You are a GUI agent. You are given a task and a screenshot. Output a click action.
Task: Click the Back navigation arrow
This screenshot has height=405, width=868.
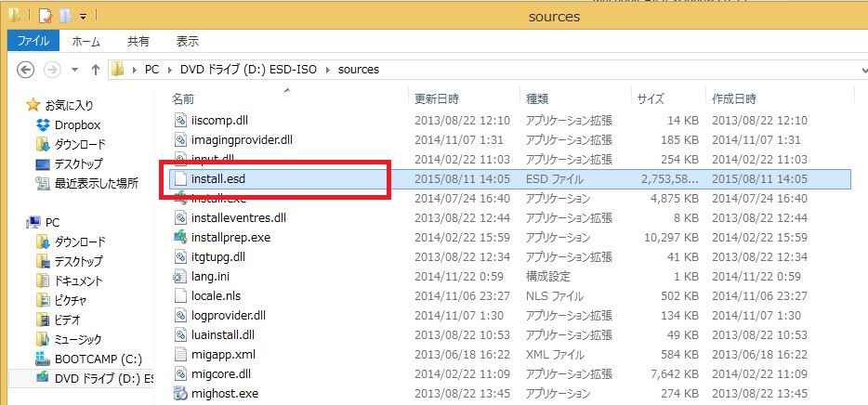pyautogui.click(x=25, y=69)
